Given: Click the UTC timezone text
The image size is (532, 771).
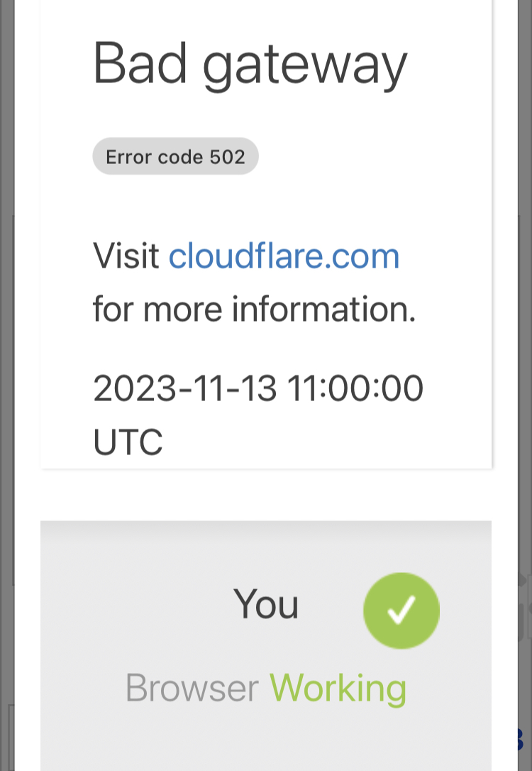Looking at the screenshot, I should point(128,442).
